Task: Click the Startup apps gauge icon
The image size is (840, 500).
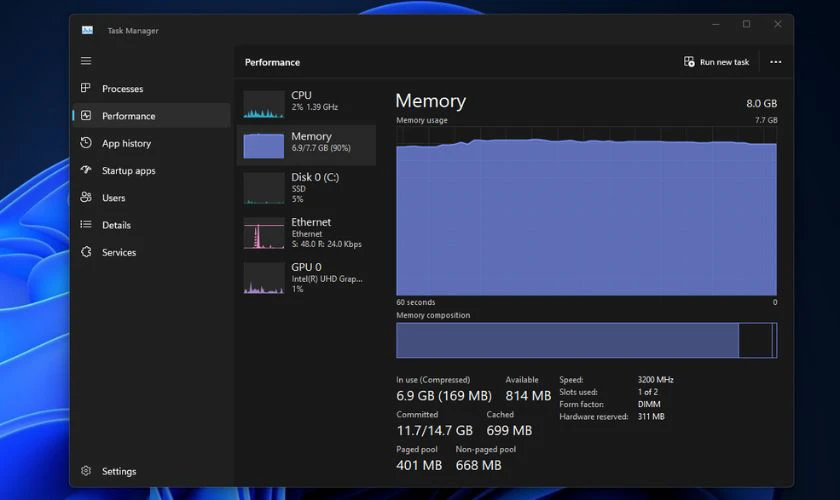Action: (x=86, y=170)
